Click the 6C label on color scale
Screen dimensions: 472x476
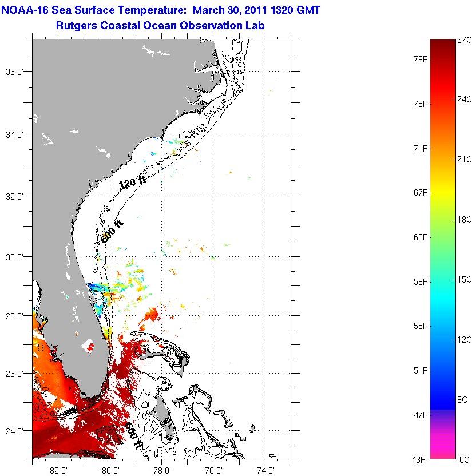coord(465,460)
